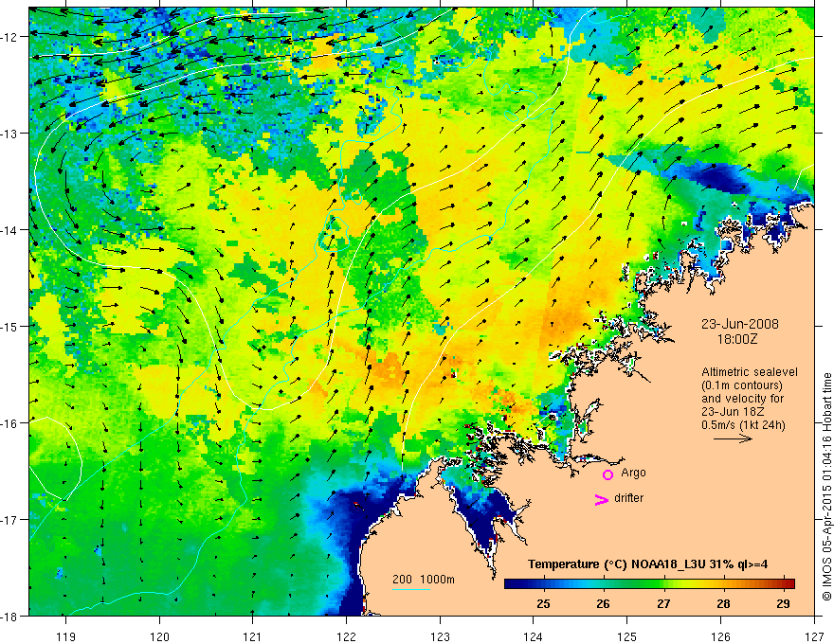Click the '23-Jun-2008' date text
Screen dimensions: 834x644
740,324
